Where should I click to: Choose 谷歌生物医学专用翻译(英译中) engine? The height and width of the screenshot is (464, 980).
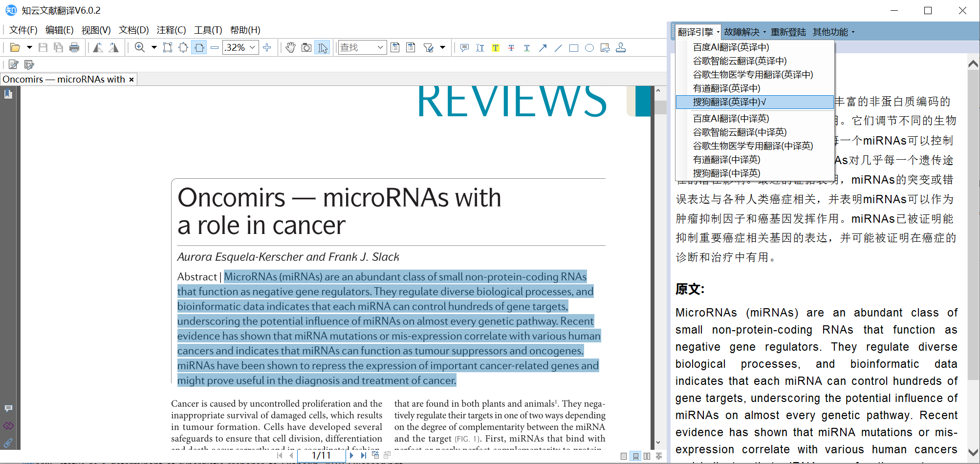[755, 75]
